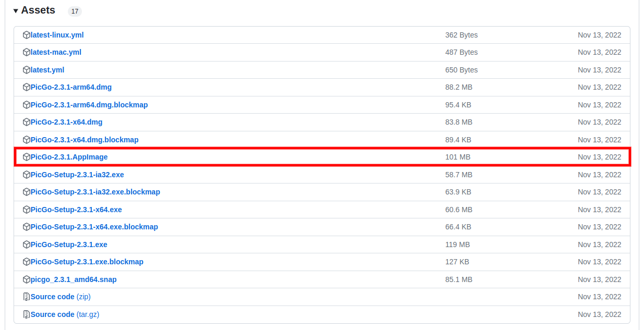Click the 58.7 MB size value

(459, 175)
